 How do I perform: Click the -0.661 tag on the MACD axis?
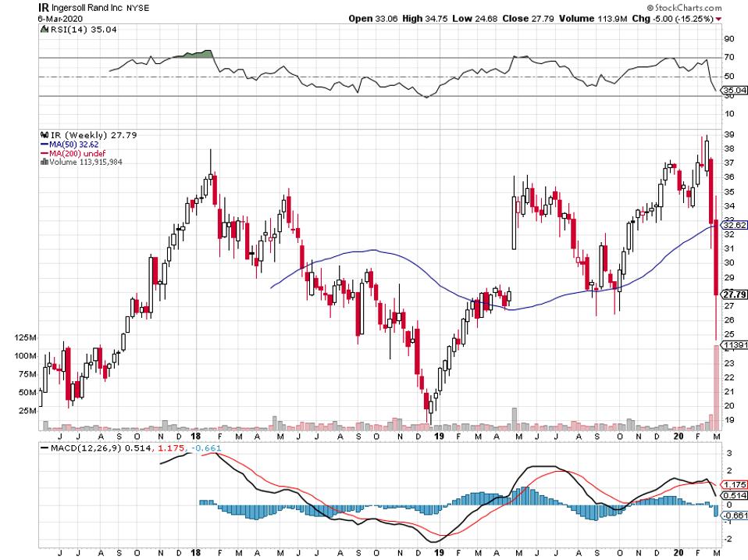tap(735, 515)
